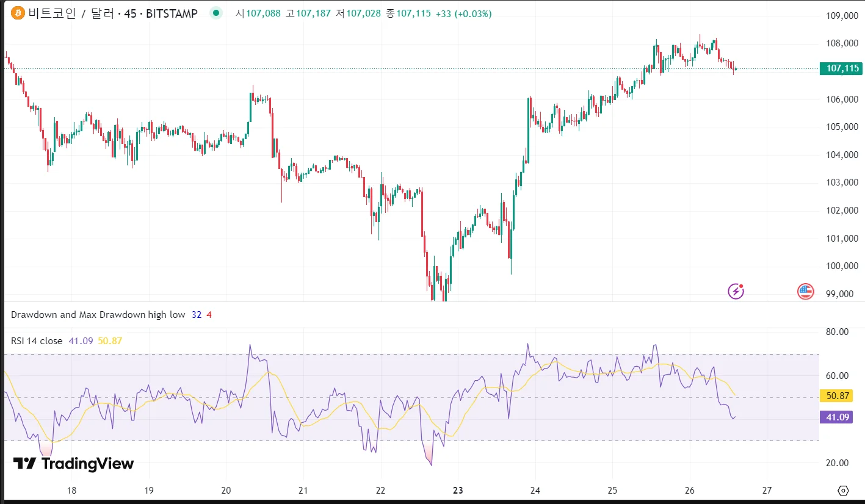865x504 pixels.
Task: Select Drawdown and Max Drawdown indicator label
Action: [98, 315]
